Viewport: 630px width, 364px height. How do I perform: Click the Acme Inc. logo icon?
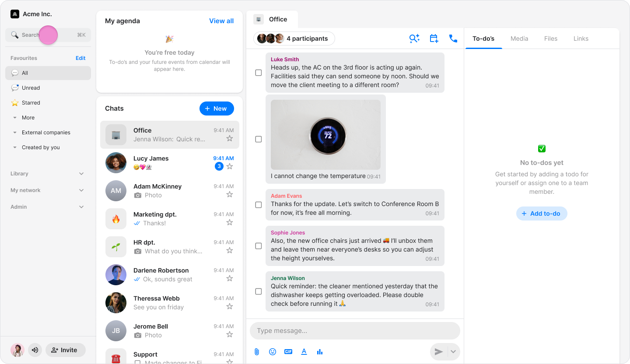(15, 14)
